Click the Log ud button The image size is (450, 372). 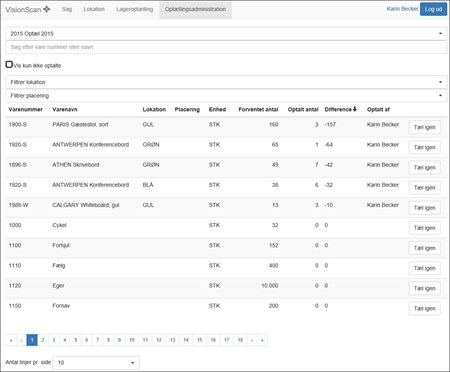433,9
